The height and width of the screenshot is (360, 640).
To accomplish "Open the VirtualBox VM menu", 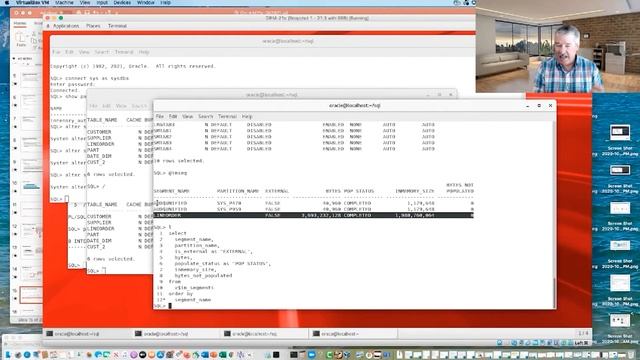I will 33,2.
